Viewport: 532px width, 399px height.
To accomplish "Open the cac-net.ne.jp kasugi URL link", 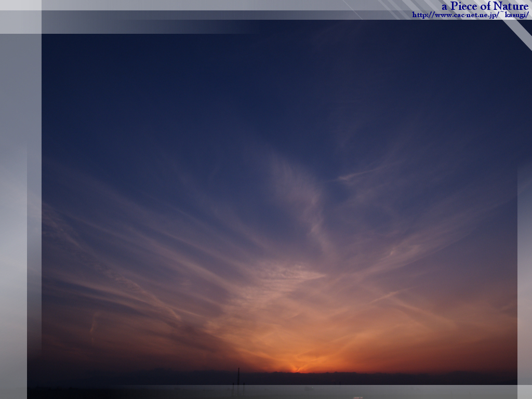I will (x=470, y=15).
